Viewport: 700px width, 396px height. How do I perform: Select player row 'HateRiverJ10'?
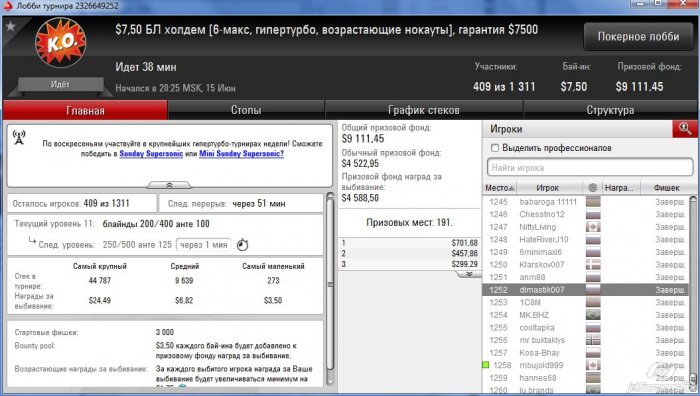(x=586, y=239)
